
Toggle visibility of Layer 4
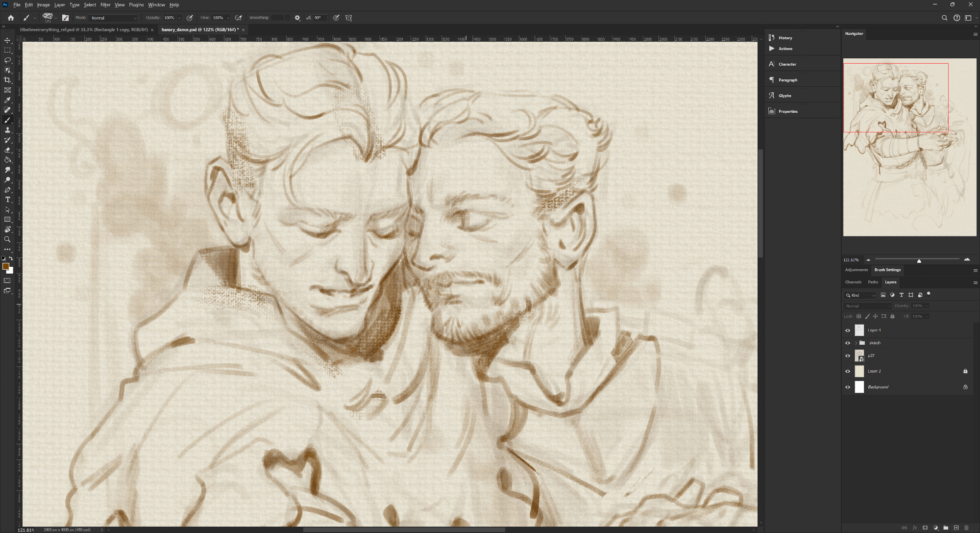point(848,330)
